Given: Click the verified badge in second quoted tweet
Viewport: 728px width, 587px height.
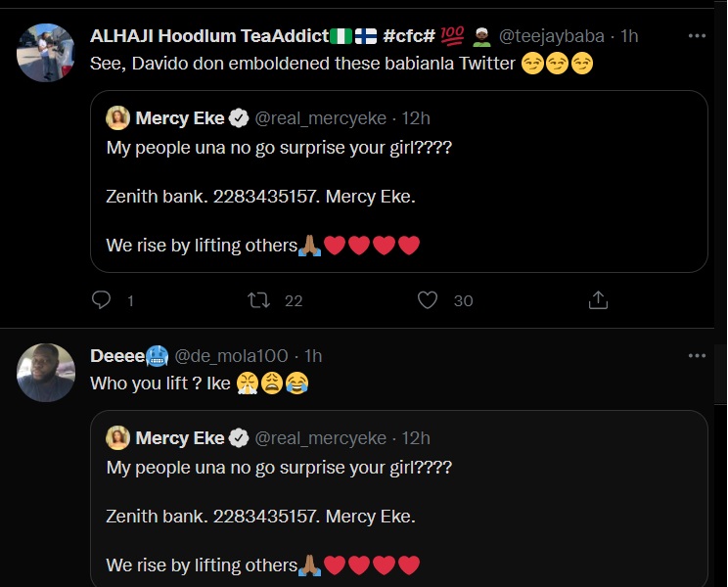Looking at the screenshot, I should coord(238,437).
